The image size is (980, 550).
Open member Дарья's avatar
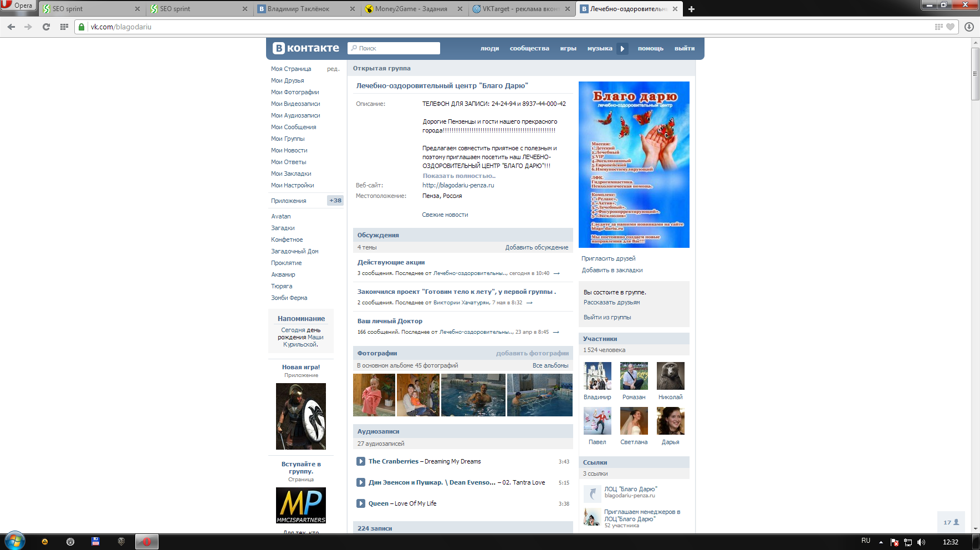click(671, 421)
